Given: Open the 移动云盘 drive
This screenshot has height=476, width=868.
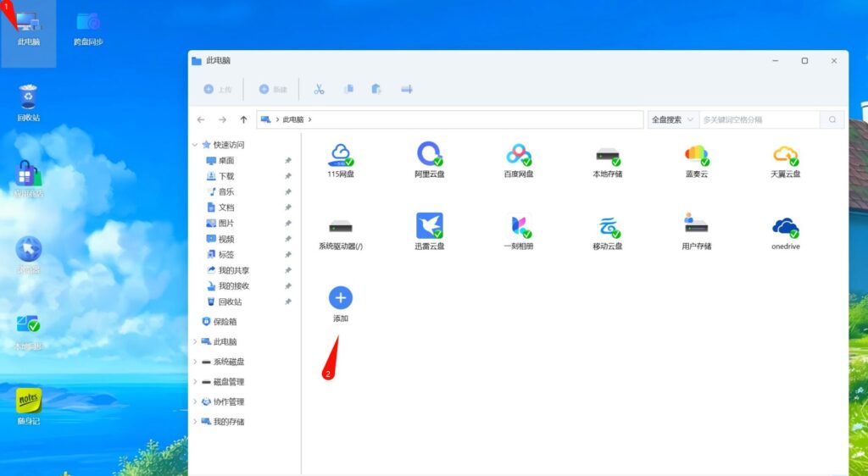Looking at the screenshot, I should pos(607,231).
